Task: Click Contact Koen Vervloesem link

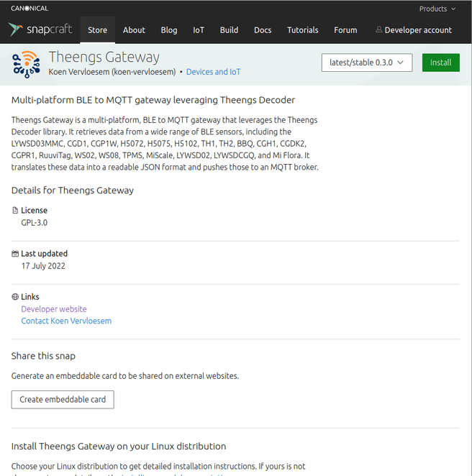Action: tap(66, 321)
